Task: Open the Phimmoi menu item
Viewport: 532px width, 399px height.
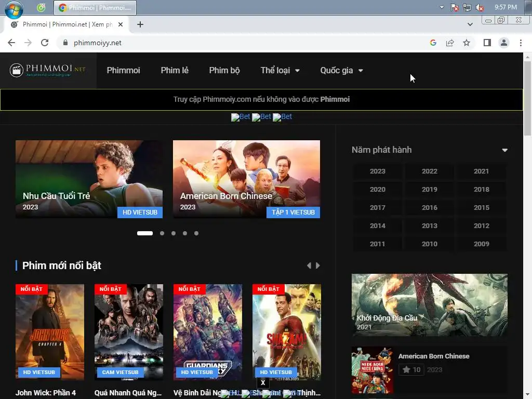Action: 124,70
